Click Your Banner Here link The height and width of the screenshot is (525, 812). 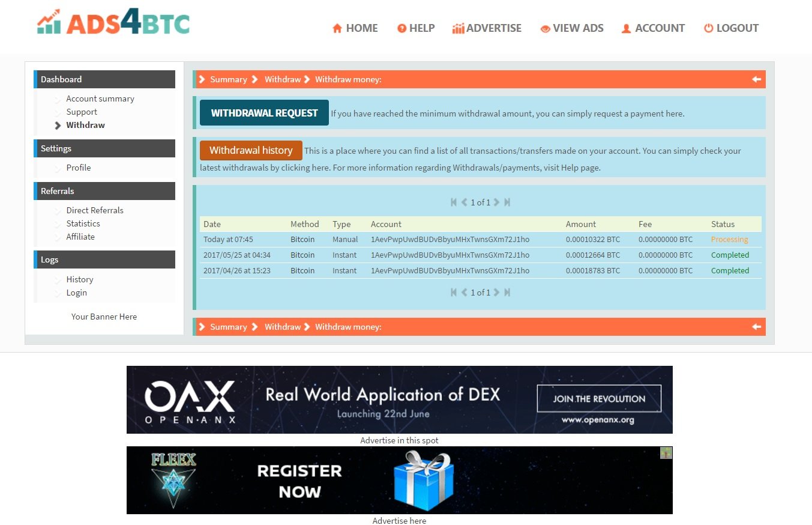pyautogui.click(x=104, y=317)
